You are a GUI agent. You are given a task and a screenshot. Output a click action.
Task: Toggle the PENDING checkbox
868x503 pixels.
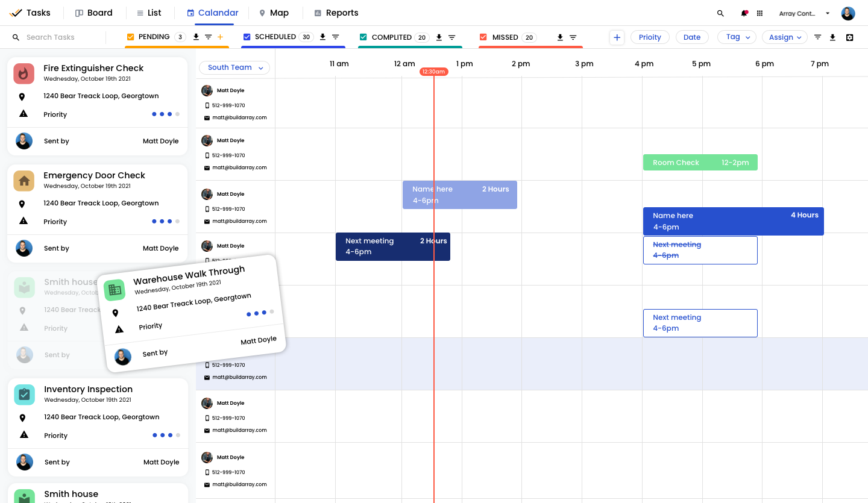click(130, 37)
